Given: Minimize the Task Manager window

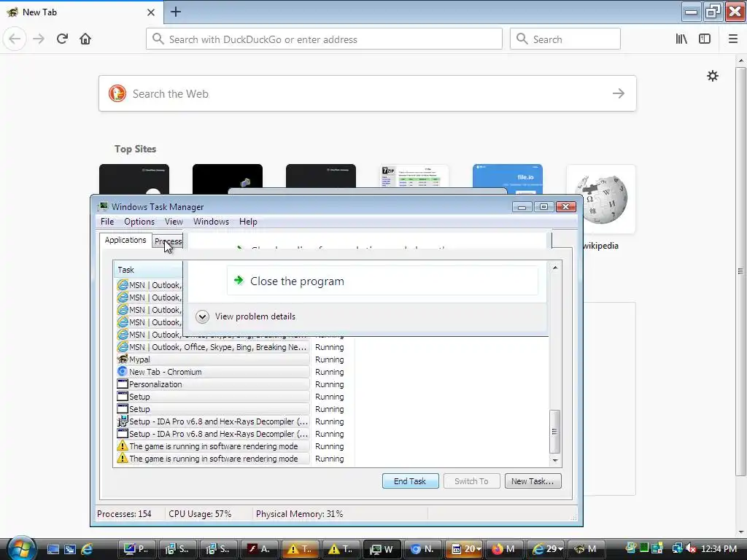Looking at the screenshot, I should click(522, 206).
